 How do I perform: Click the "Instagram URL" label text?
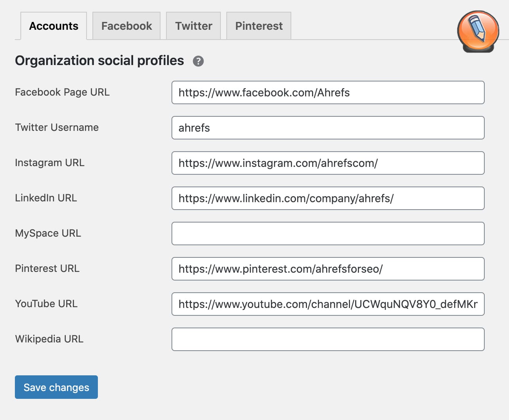point(50,163)
